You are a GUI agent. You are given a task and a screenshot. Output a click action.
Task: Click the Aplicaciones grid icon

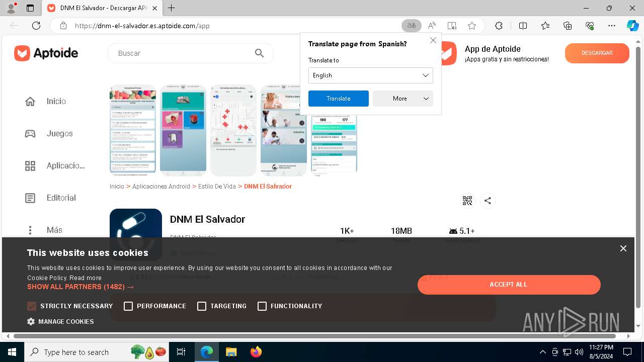click(x=30, y=166)
